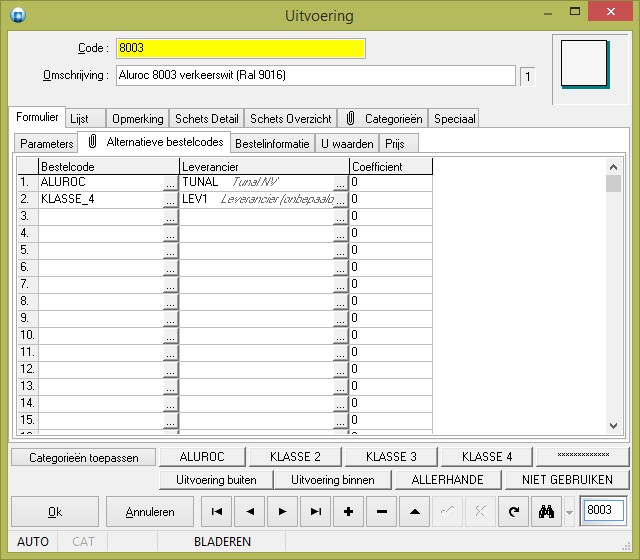
Task: Click the edit record up-triangle button
Action: (415, 511)
